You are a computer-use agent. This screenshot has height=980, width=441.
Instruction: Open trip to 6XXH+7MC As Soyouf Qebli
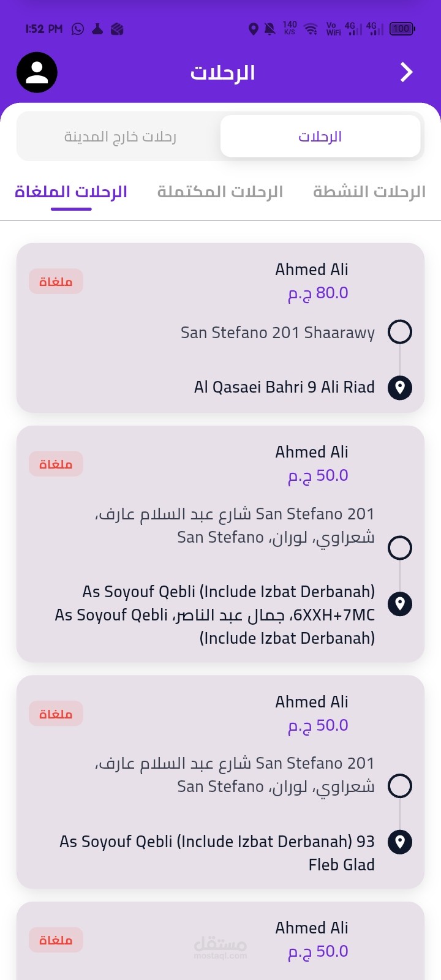click(x=221, y=544)
